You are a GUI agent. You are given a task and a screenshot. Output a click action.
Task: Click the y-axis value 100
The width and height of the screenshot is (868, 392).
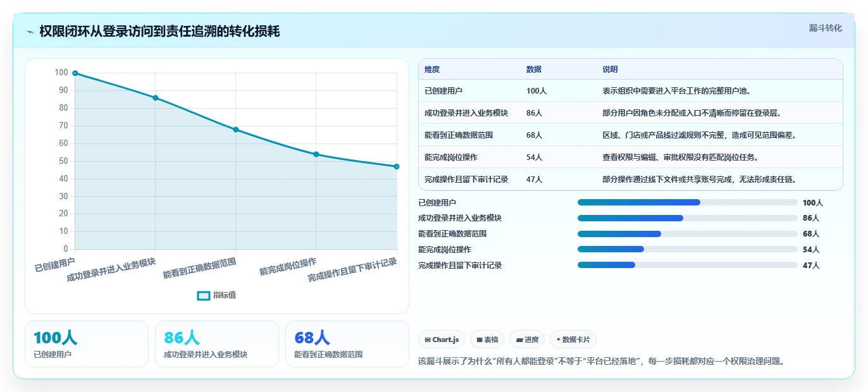61,73
